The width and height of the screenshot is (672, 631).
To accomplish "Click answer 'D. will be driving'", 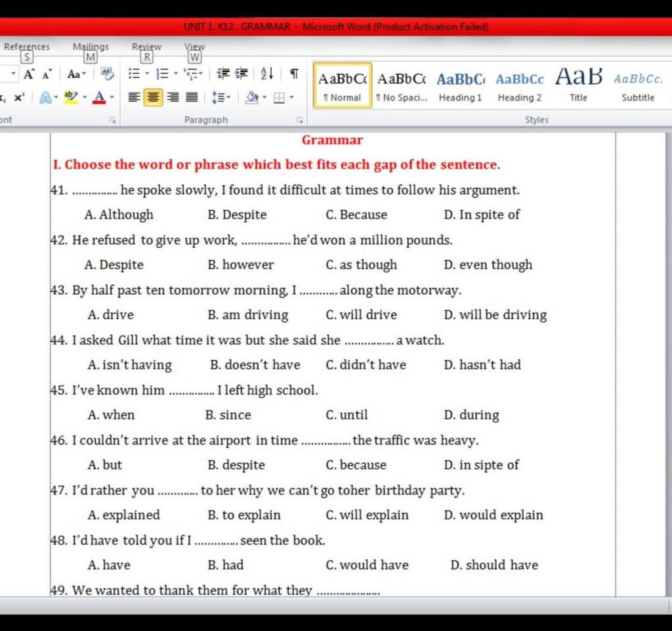I will (x=495, y=315).
